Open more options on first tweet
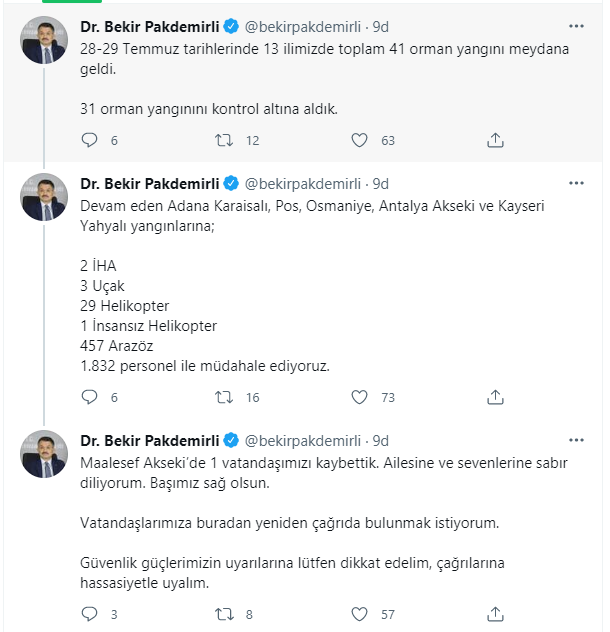 [576, 26]
